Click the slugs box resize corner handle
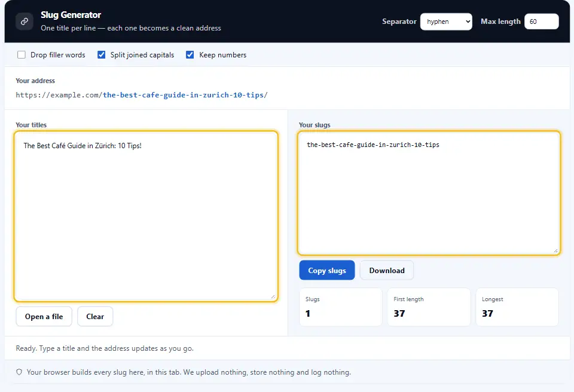The width and height of the screenshot is (574, 392). (x=555, y=250)
